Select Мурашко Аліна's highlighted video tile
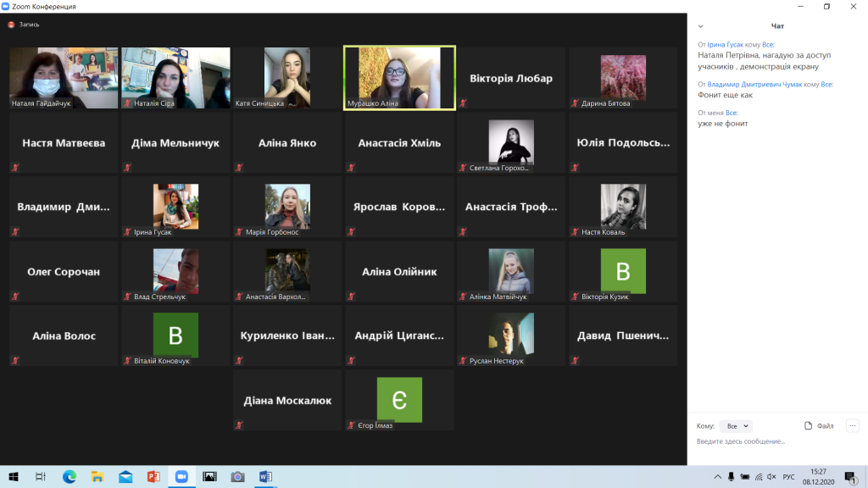This screenshot has width=868, height=488. 399,77
